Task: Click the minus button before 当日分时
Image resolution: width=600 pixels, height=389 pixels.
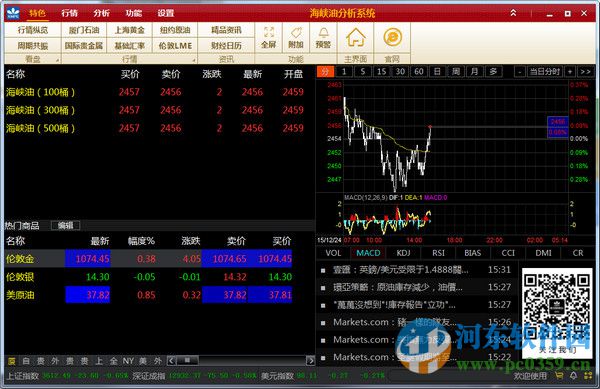Action: (520, 72)
